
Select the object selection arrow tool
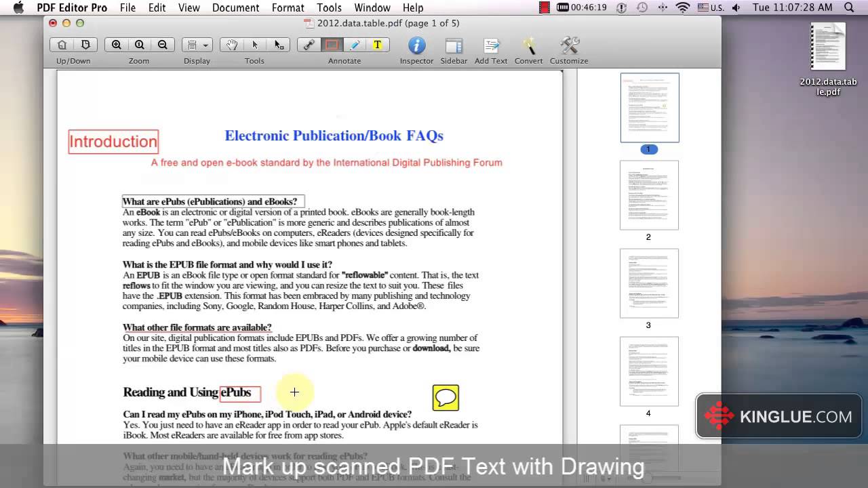279,45
